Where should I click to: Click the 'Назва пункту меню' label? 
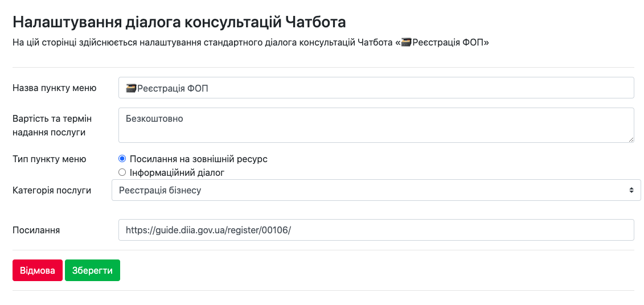[x=55, y=88]
